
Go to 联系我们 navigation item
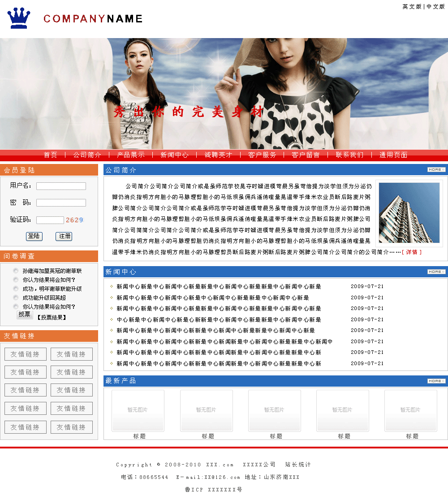349,155
